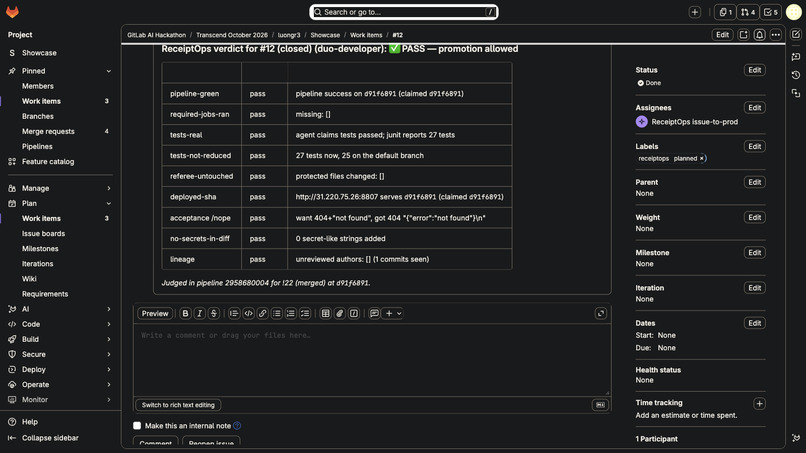The width and height of the screenshot is (806, 453).
Task: Check Make this an internal note
Action: pyautogui.click(x=137, y=426)
